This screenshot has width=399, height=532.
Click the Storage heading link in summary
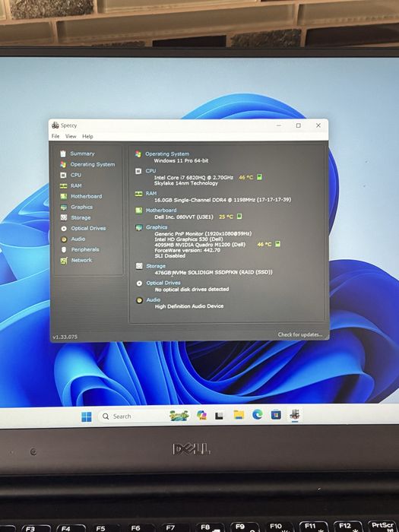tap(156, 266)
